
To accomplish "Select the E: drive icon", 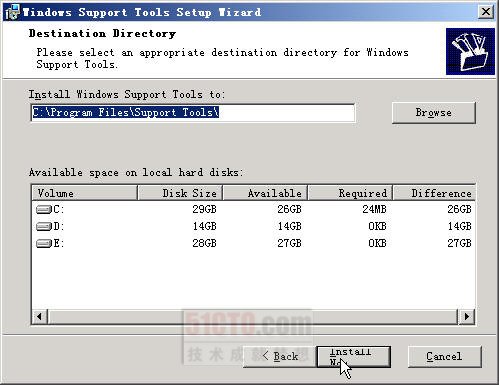I will (x=44, y=243).
